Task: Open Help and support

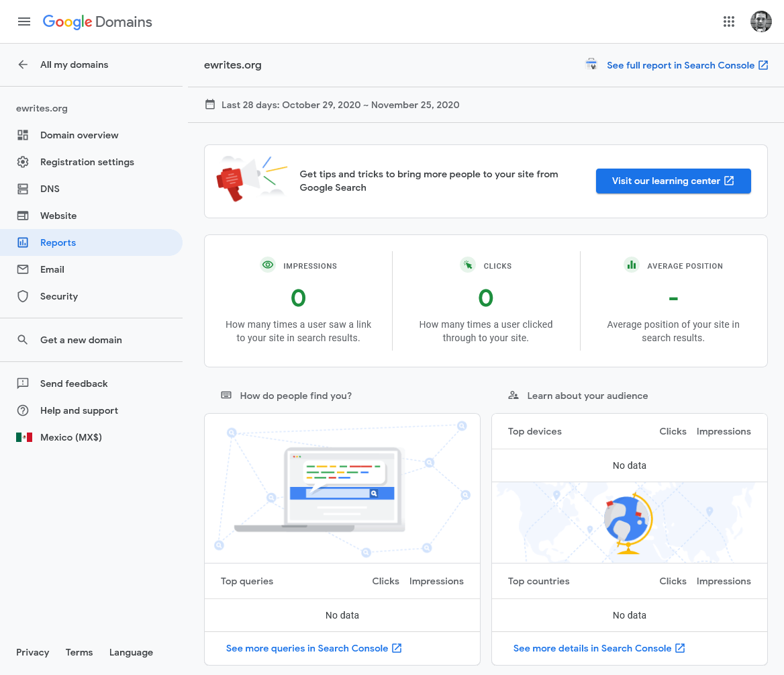Action: pos(91,410)
